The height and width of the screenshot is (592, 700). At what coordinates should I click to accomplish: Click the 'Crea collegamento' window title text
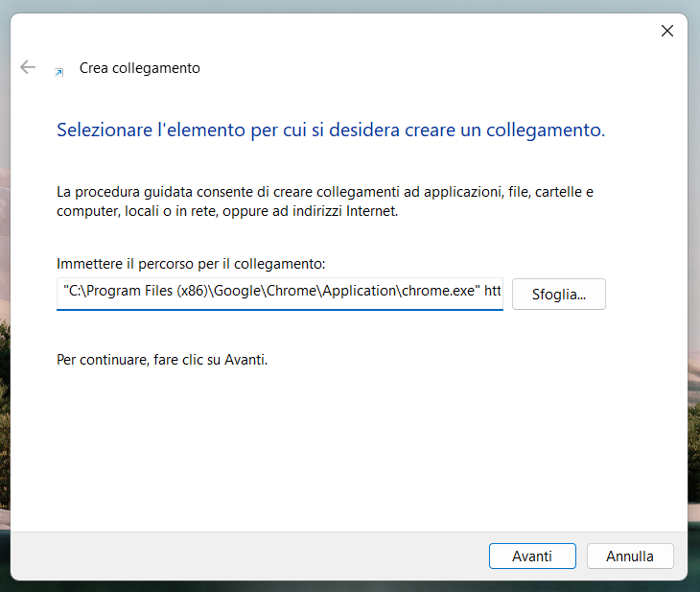[x=139, y=68]
